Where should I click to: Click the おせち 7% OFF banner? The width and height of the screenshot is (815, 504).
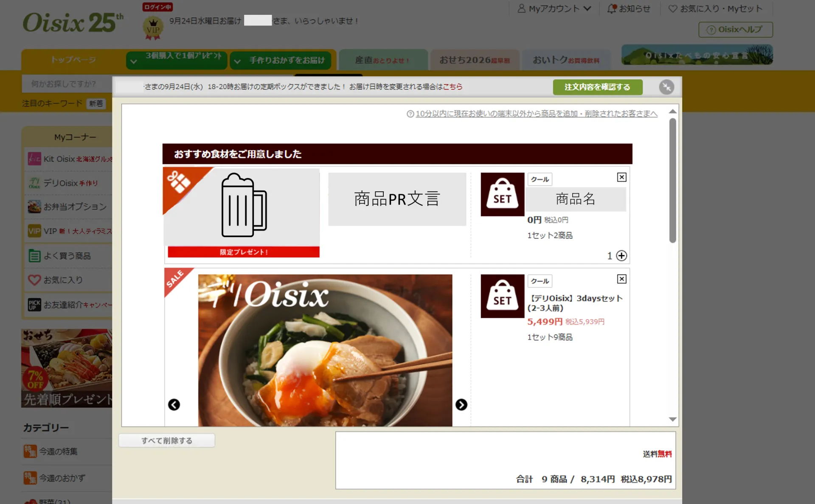[67, 368]
